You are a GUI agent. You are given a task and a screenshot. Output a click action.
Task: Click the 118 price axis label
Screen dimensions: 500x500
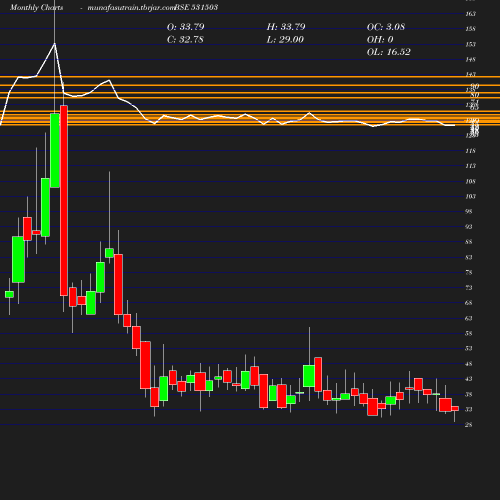(x=470, y=151)
